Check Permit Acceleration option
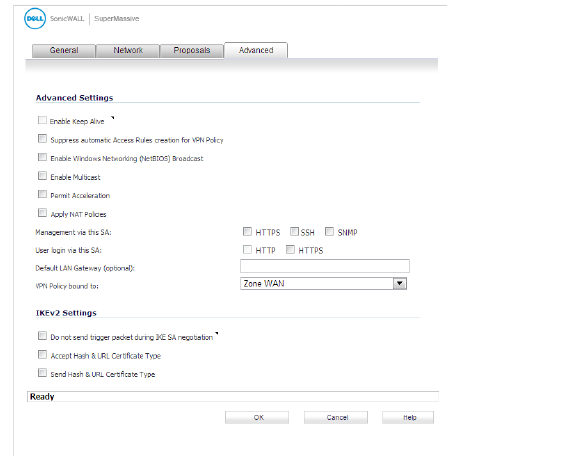Screen dimensions: 576x463 (x=42, y=194)
